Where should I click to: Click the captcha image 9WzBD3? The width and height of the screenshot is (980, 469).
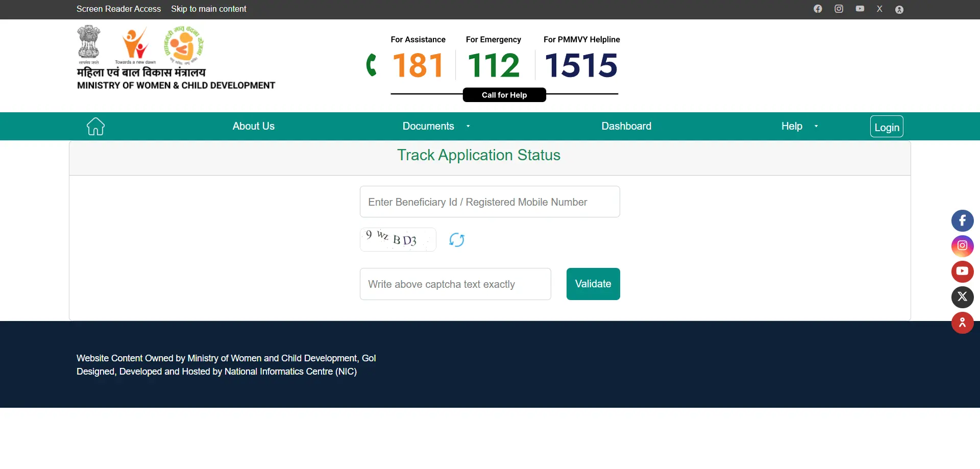tap(398, 239)
